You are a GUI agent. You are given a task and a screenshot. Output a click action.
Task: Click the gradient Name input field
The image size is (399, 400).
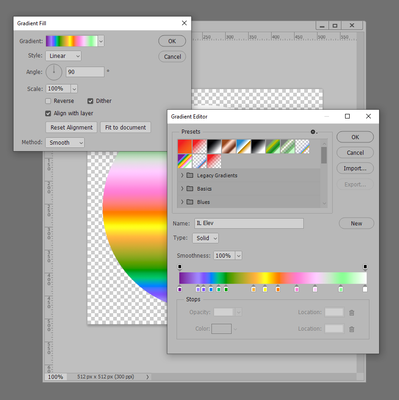point(249,223)
